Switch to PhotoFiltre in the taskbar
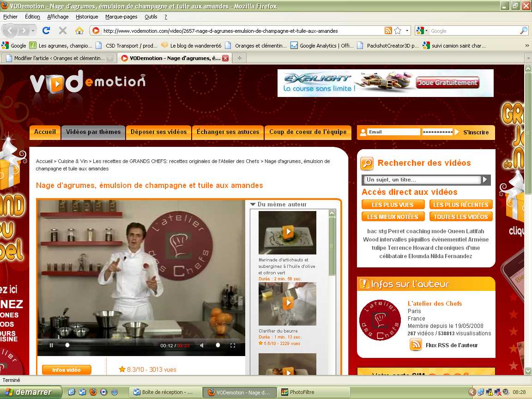The width and height of the screenshot is (532, 399). (313, 392)
